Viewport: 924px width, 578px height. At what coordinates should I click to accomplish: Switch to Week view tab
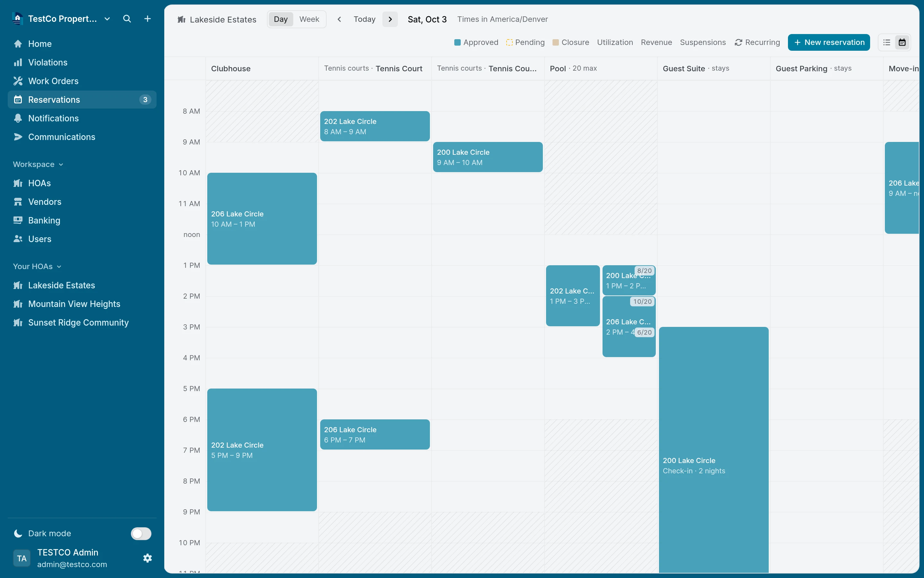tap(309, 19)
